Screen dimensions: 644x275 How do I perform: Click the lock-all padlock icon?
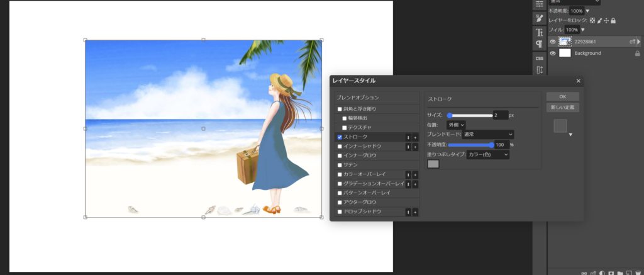(x=613, y=20)
